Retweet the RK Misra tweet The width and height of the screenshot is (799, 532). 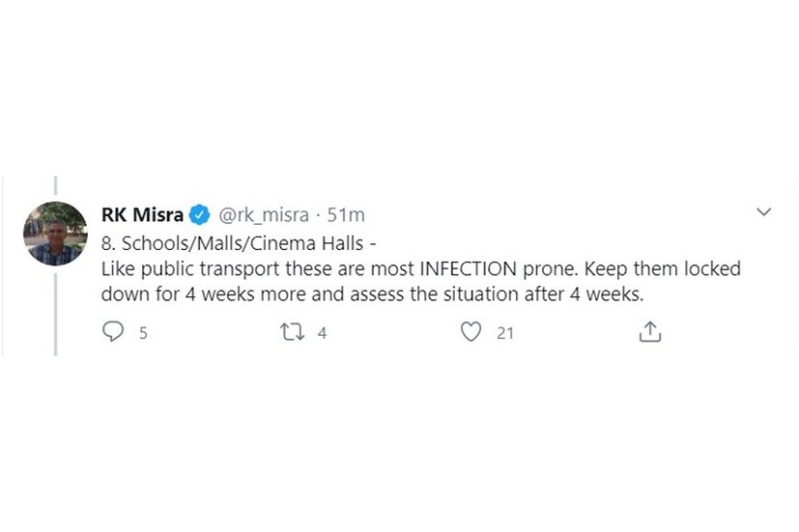point(291,332)
